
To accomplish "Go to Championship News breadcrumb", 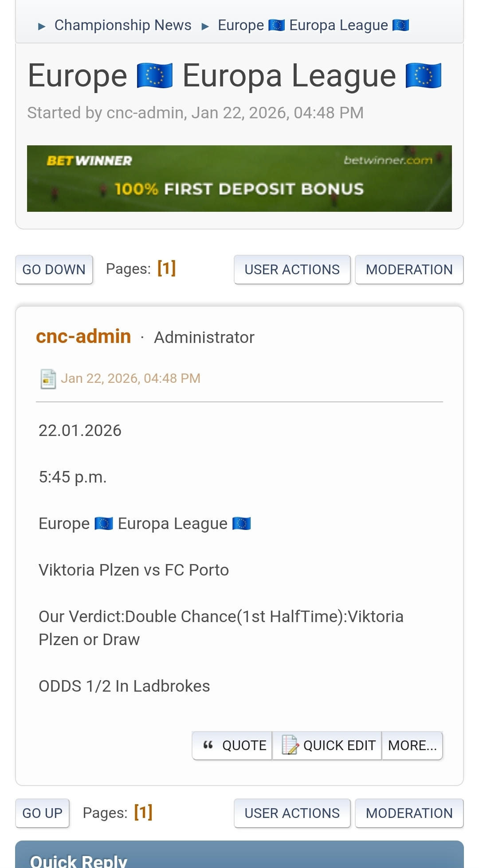I will pyautogui.click(x=123, y=25).
